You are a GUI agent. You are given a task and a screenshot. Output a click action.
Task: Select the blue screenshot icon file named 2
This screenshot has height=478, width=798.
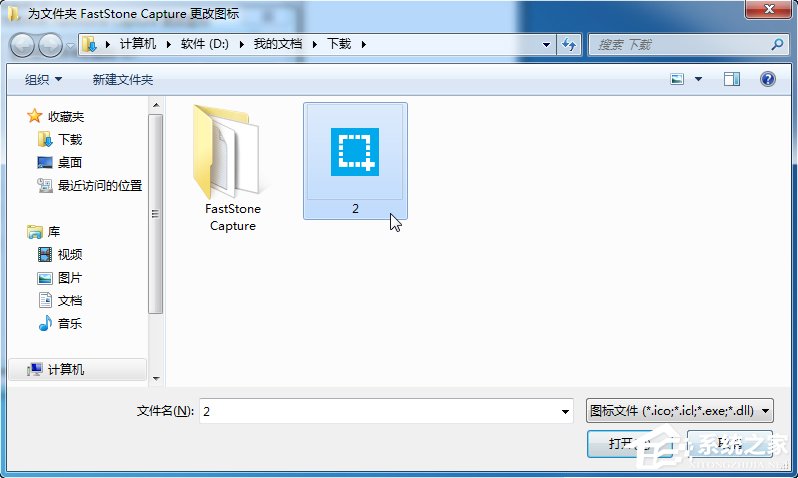tap(355, 161)
